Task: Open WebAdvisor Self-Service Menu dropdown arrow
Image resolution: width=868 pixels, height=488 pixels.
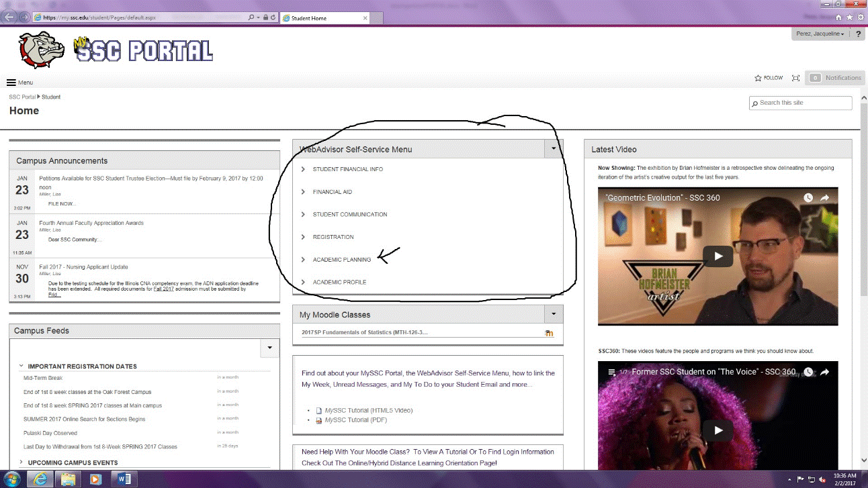Action: (x=554, y=149)
